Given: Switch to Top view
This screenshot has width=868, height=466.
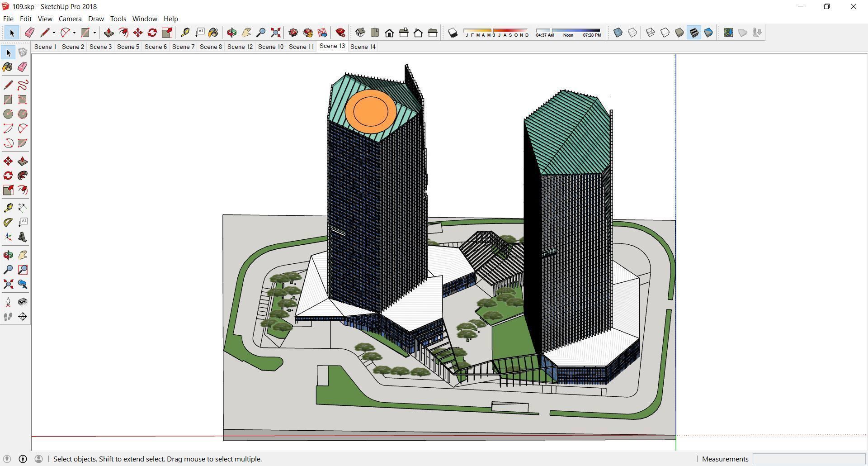Looking at the screenshot, I should 375,33.
